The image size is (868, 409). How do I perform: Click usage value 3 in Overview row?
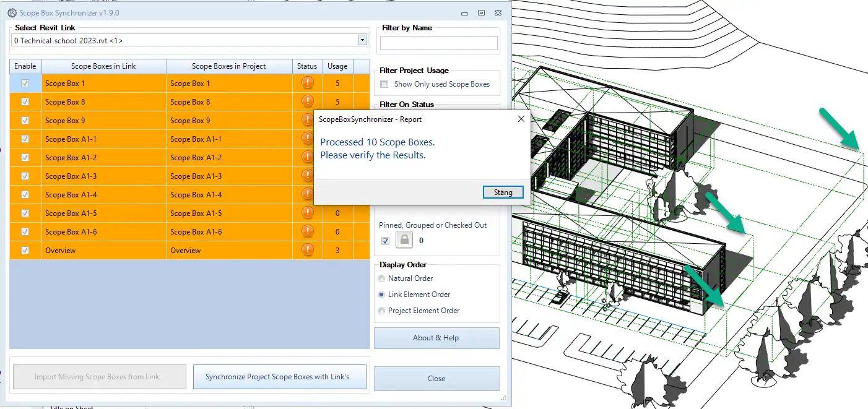337,251
